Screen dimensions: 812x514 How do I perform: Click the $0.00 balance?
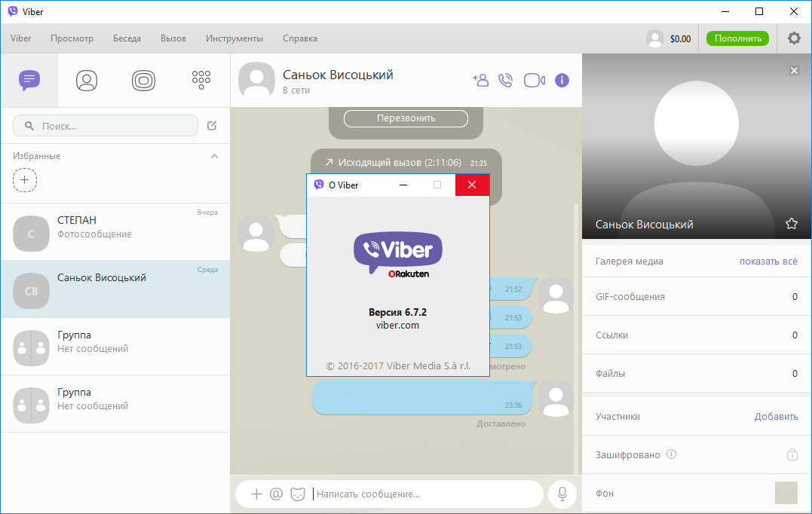[681, 39]
